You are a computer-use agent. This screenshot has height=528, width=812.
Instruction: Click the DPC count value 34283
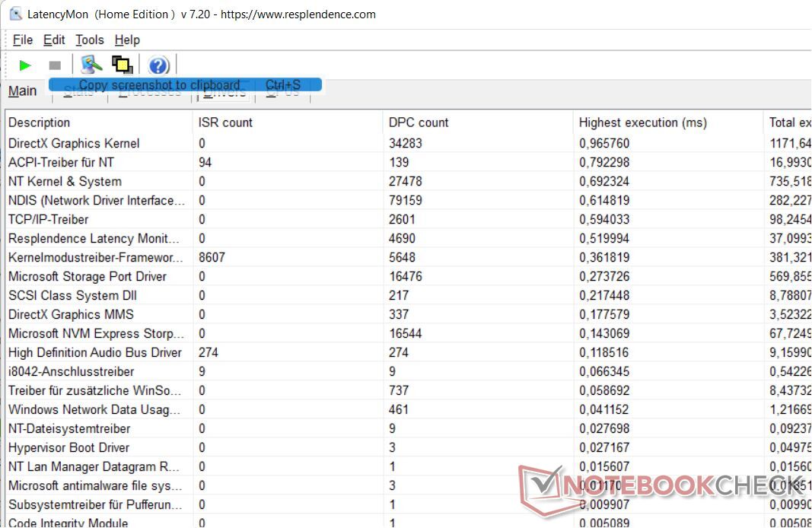point(406,143)
